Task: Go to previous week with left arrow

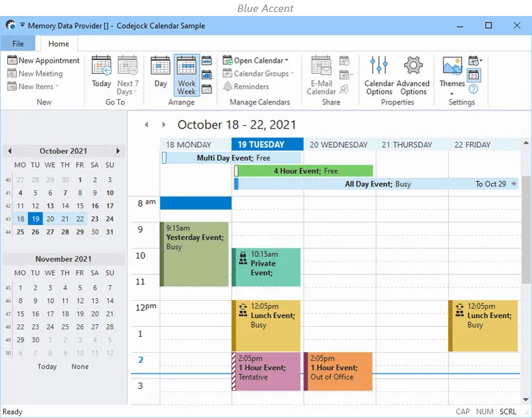Action: (x=148, y=124)
